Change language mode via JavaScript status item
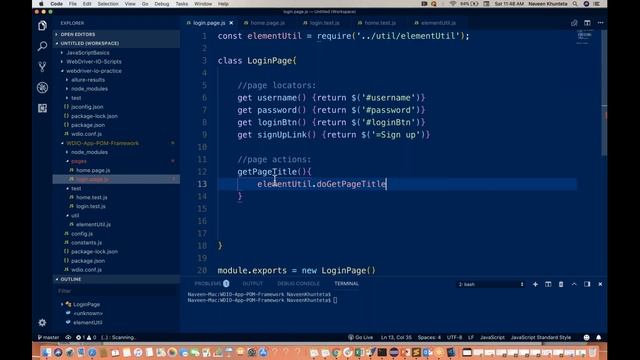 [x=492, y=337]
